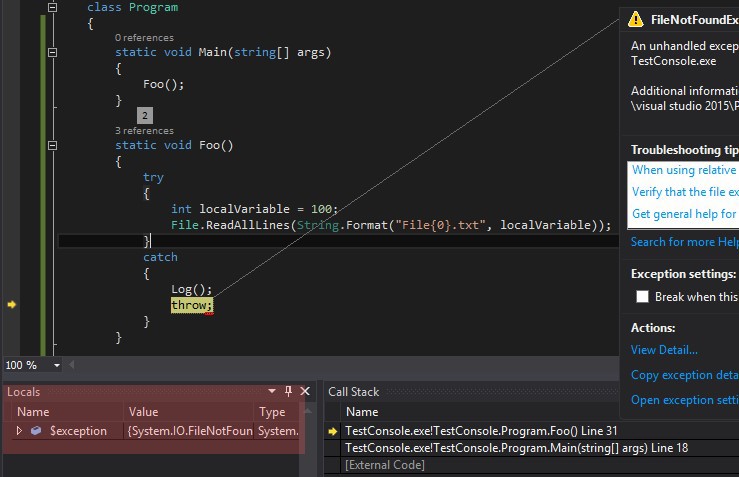This screenshot has width=739, height=477.
Task: Open 'Get general help for' tip link
Action: [x=684, y=214]
